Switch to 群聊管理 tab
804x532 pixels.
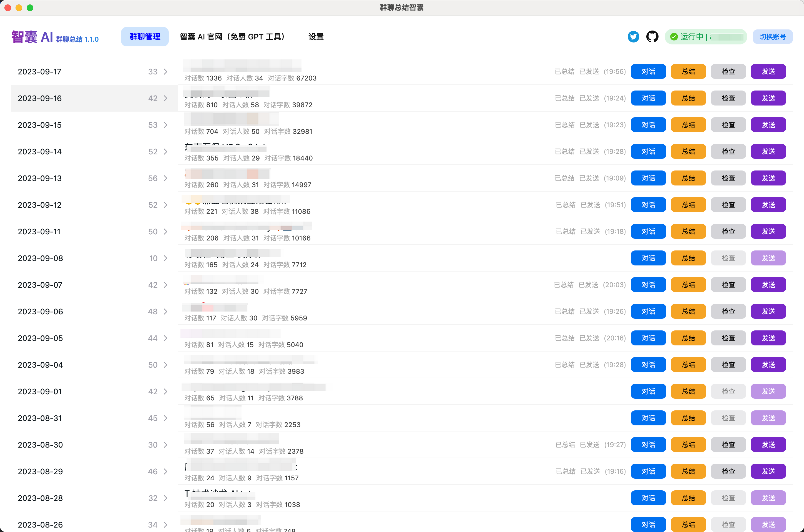click(x=145, y=37)
